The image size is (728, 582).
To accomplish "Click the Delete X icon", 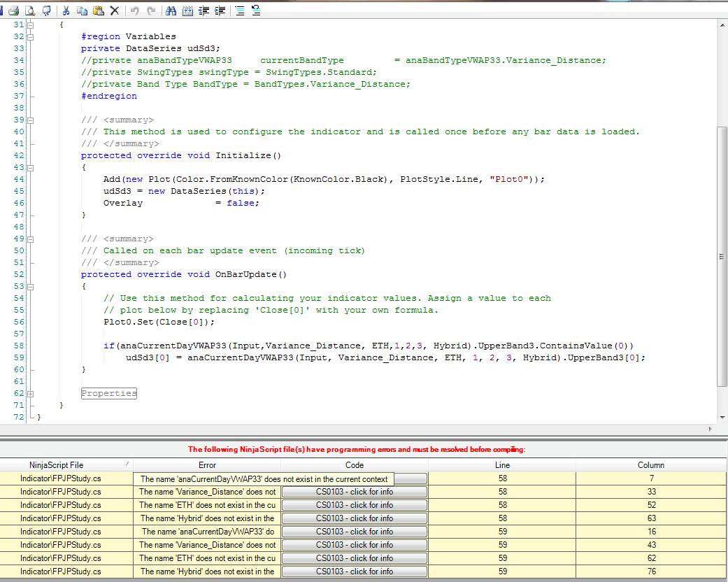I will point(115,10).
